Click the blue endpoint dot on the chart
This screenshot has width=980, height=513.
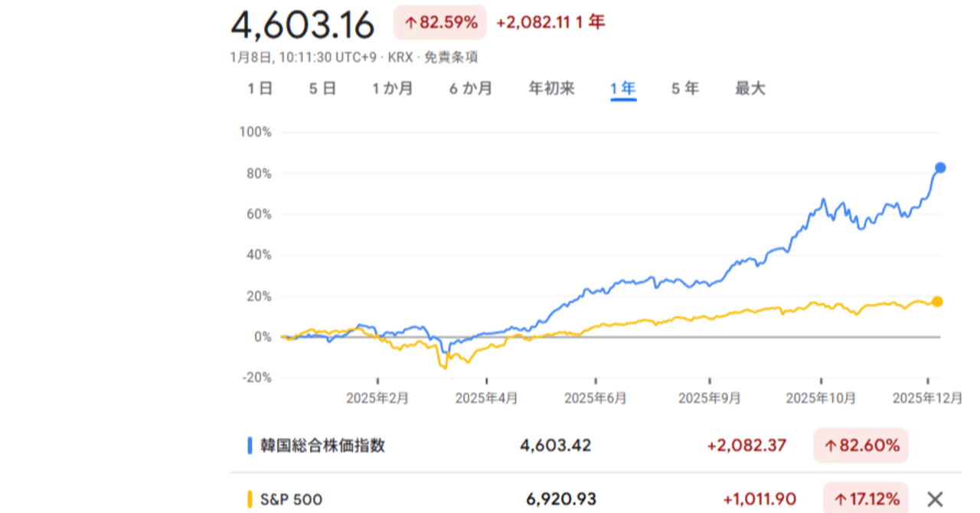point(939,167)
